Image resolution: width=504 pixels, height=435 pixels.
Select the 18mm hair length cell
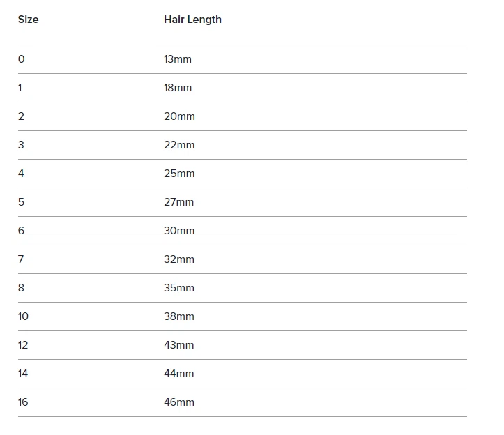(178, 88)
